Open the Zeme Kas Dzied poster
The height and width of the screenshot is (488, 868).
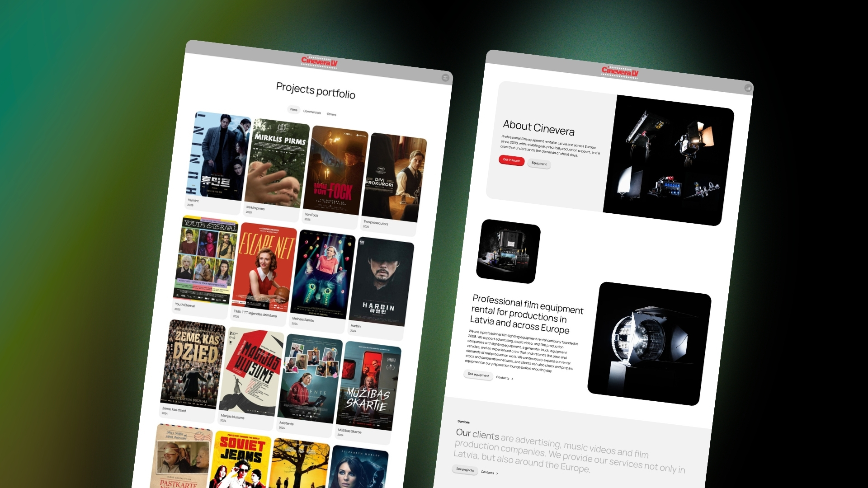(x=193, y=363)
